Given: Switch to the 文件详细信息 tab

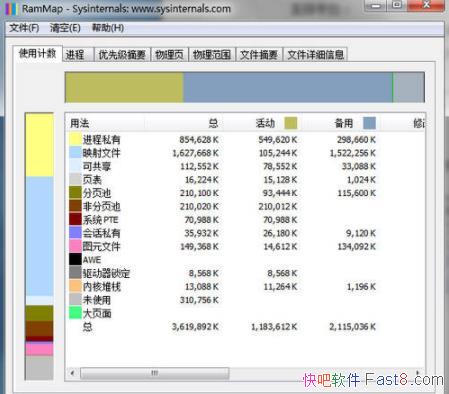Looking at the screenshot, I should click(315, 55).
